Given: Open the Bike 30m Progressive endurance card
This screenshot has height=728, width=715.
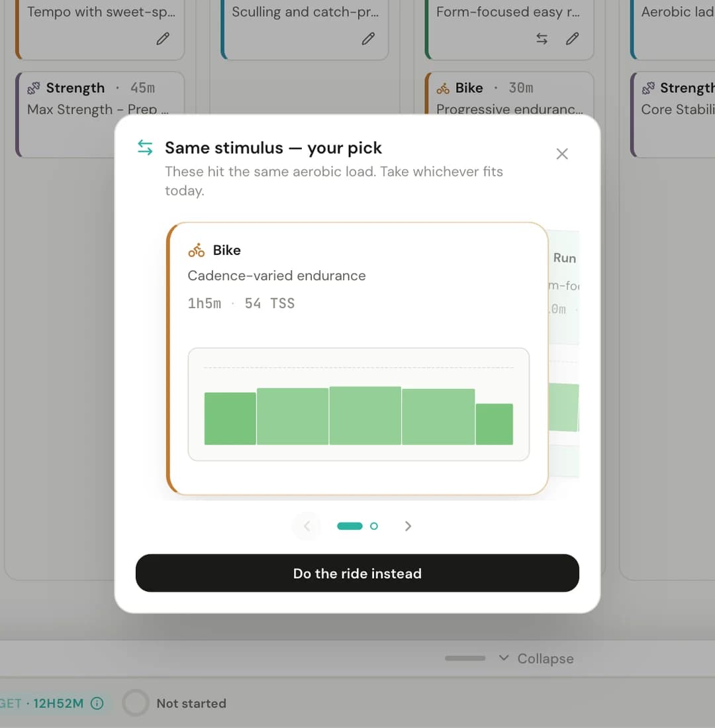Looking at the screenshot, I should point(509,93).
